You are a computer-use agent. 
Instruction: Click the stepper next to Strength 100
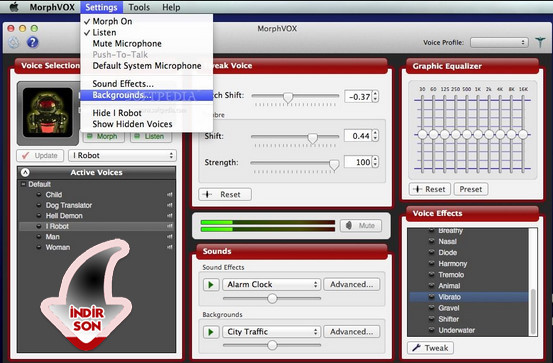(375, 162)
